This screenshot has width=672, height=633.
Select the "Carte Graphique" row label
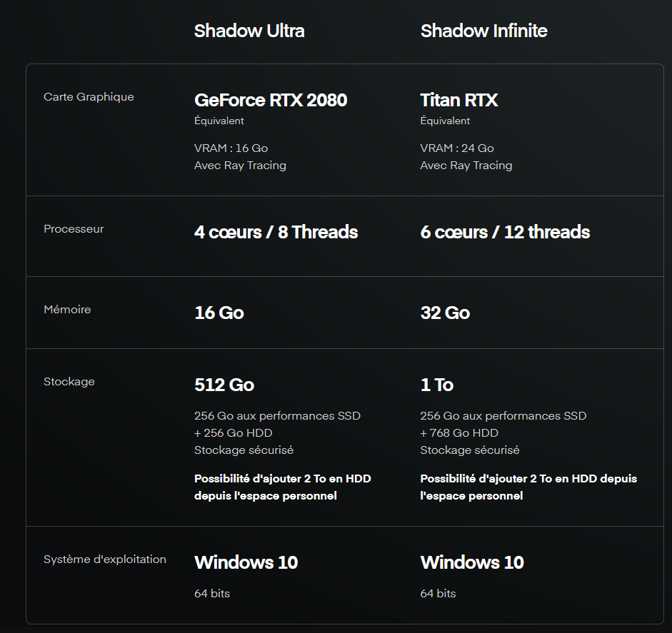pyautogui.click(x=89, y=97)
